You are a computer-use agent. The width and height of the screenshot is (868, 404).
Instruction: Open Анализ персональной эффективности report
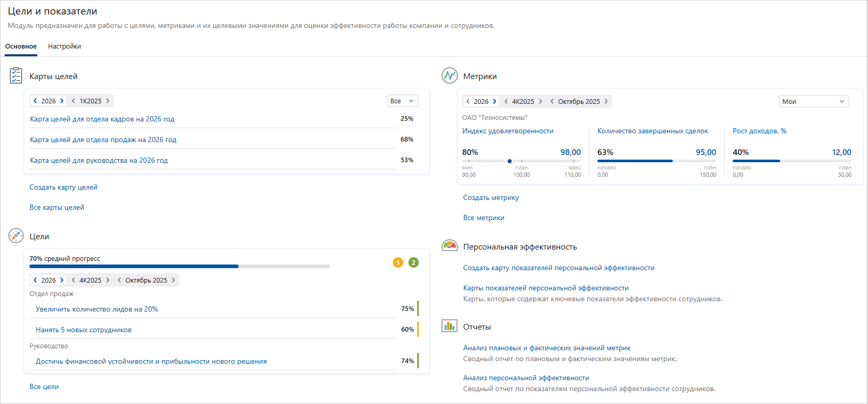(526, 378)
